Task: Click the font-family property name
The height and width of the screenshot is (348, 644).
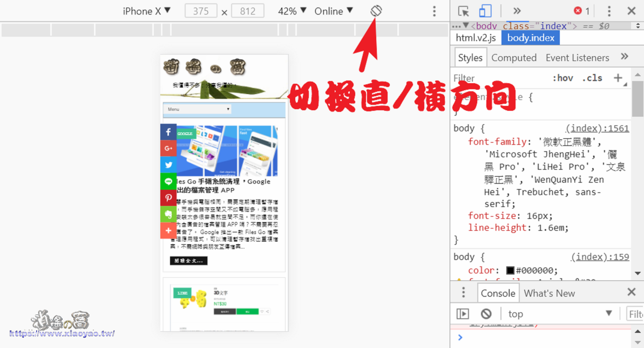Action: 497,142
